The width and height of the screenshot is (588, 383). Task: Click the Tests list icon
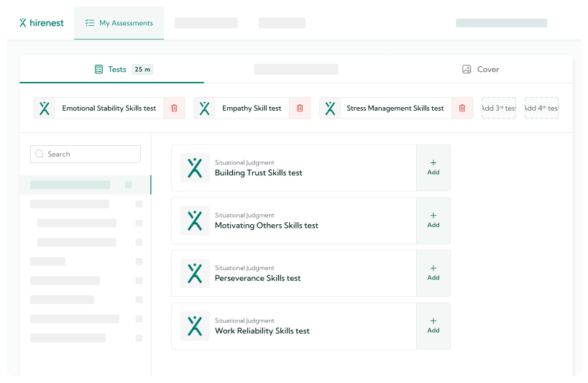point(98,69)
